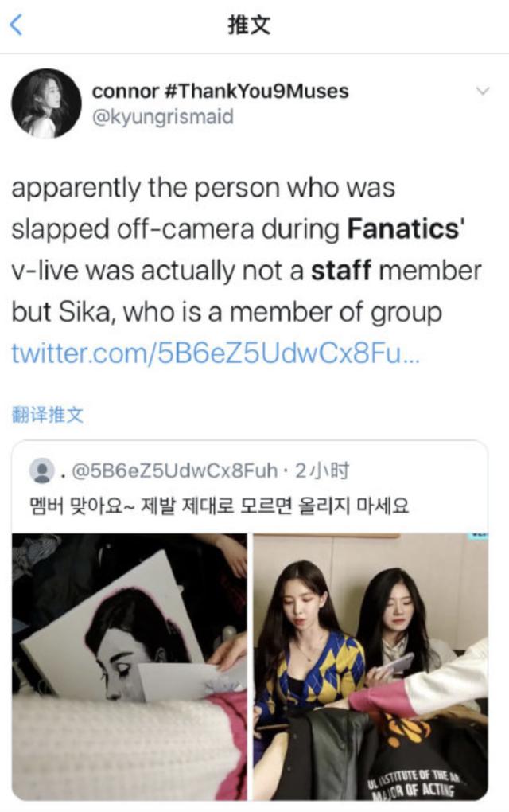Tap 翻译推文 to translate the tweet
The height and width of the screenshot is (812, 509).
pos(47,414)
